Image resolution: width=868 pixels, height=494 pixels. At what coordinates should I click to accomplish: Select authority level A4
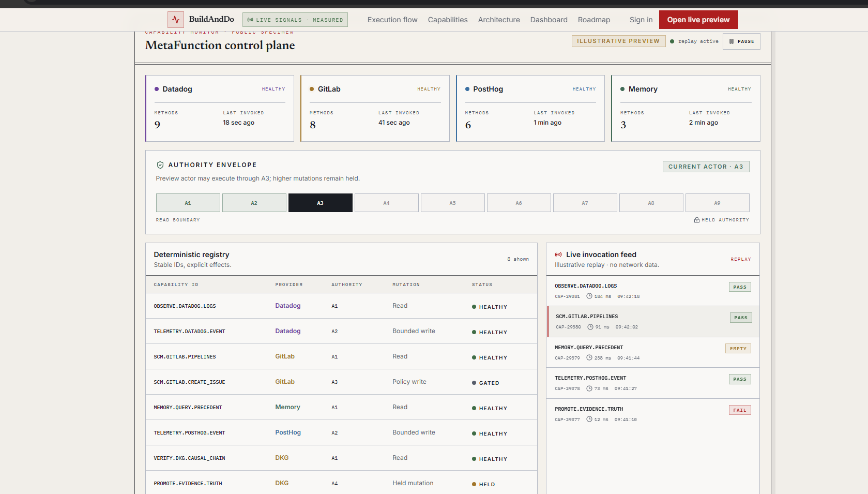(387, 203)
